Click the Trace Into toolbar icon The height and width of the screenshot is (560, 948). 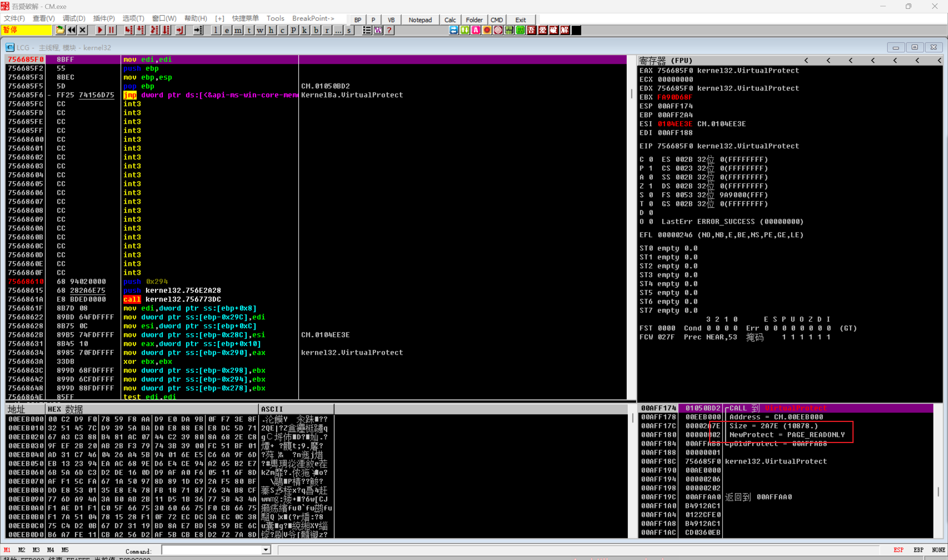[154, 30]
